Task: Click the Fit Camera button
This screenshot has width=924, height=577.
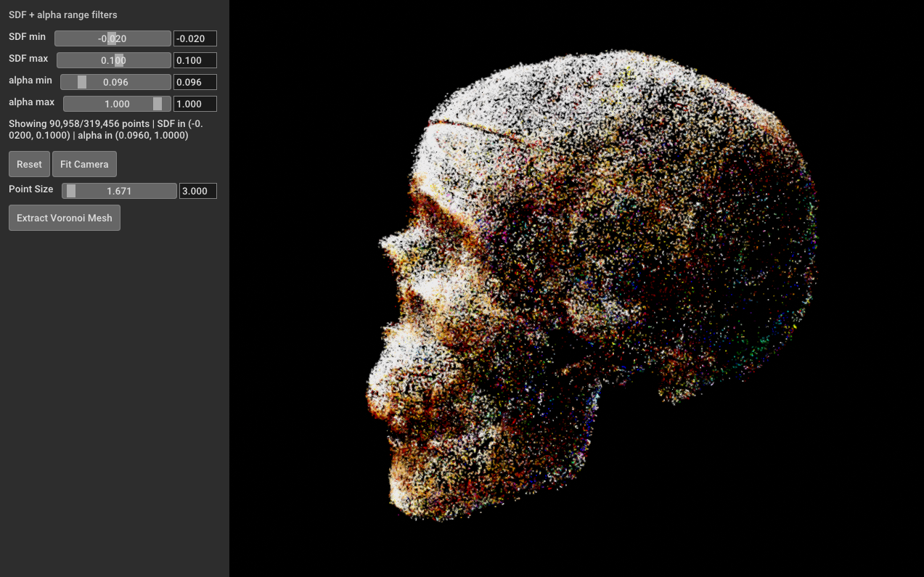Action: point(84,164)
